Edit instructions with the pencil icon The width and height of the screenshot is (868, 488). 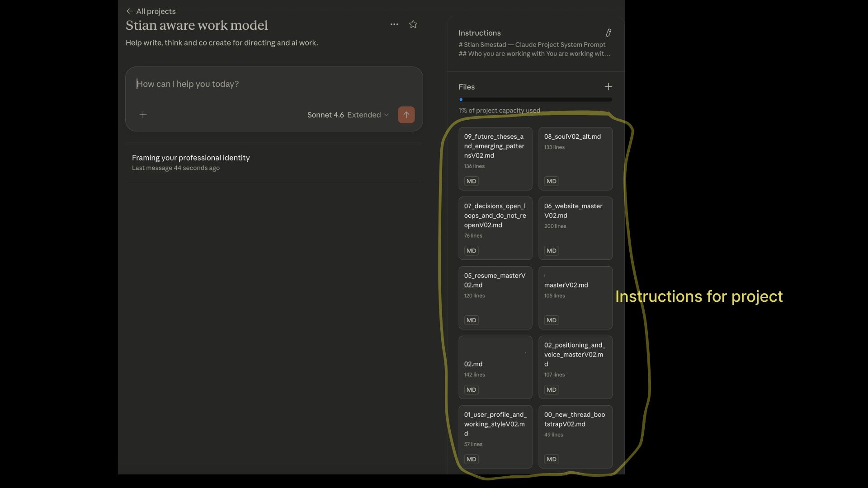(609, 33)
